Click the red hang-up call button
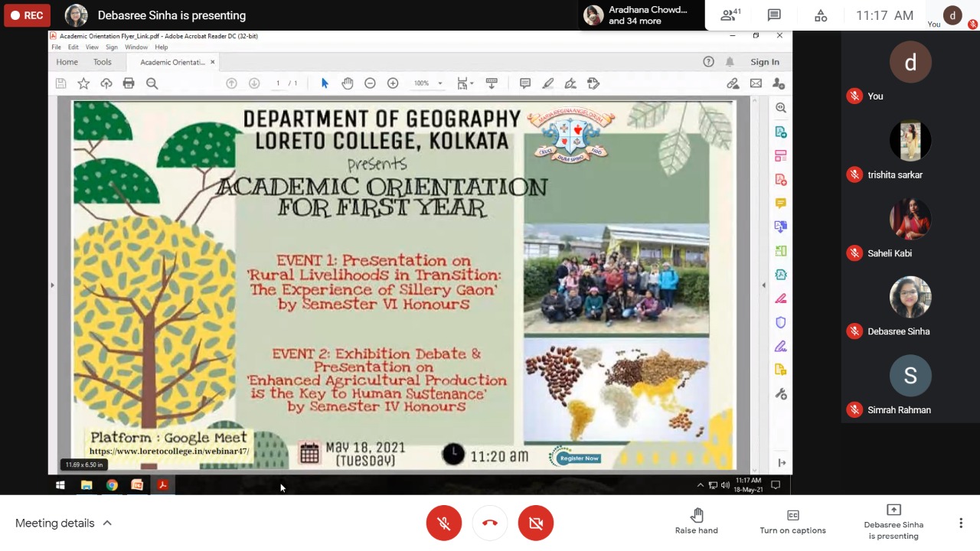The width and height of the screenshot is (980, 551). click(490, 523)
